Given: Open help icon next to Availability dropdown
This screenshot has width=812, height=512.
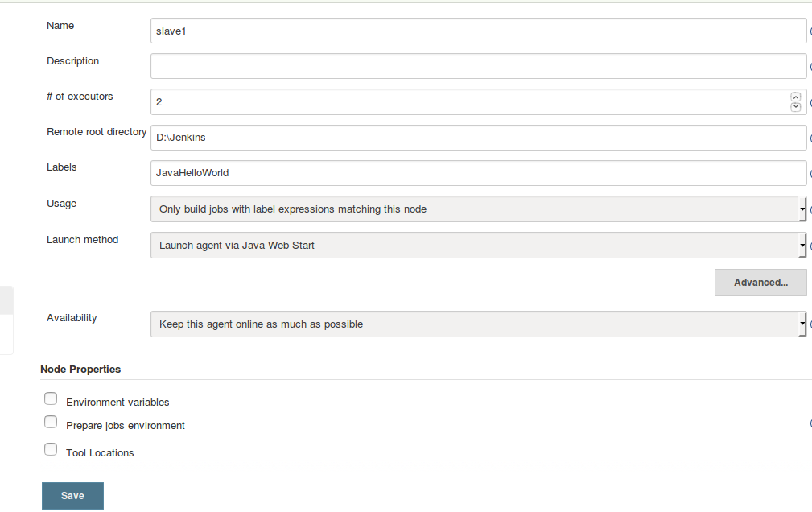Looking at the screenshot, I should [810, 324].
